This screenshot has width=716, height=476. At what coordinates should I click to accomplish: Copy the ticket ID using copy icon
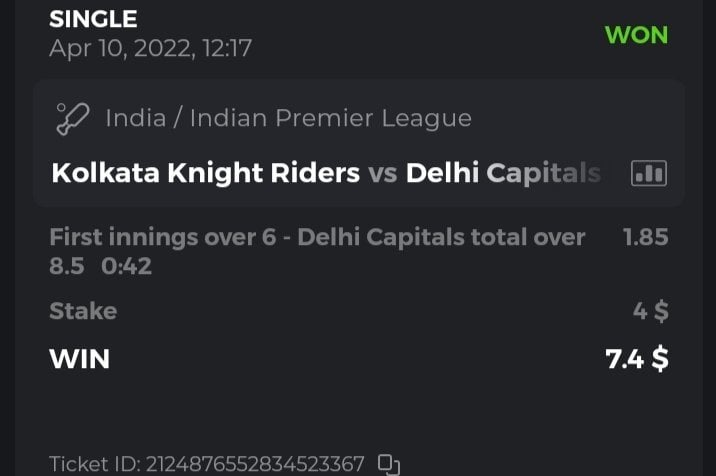388,464
